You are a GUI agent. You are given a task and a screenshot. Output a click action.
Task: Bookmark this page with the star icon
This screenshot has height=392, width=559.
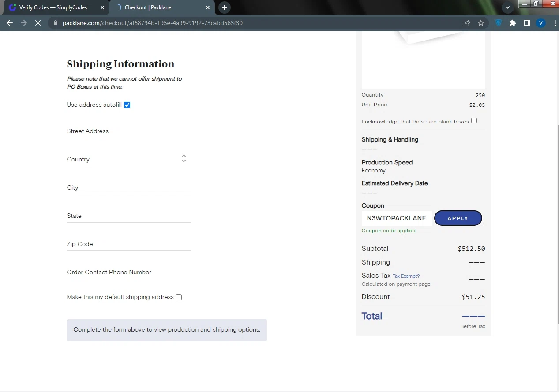481,23
